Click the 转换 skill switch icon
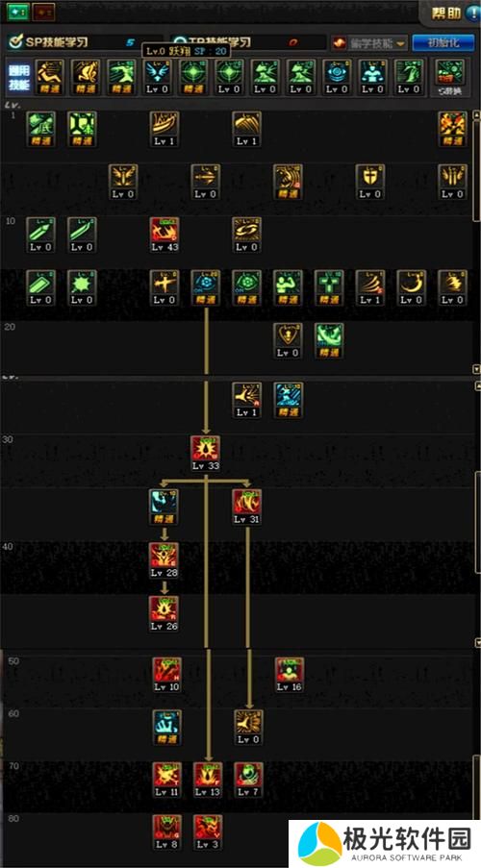Viewport: 481px width, 868px height. tap(450, 78)
